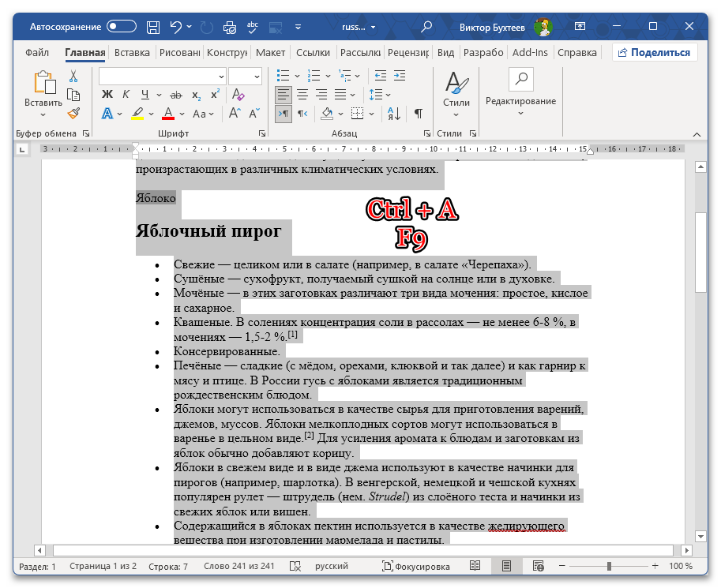
Task: Switch to the Вставка tab
Action: click(x=132, y=52)
